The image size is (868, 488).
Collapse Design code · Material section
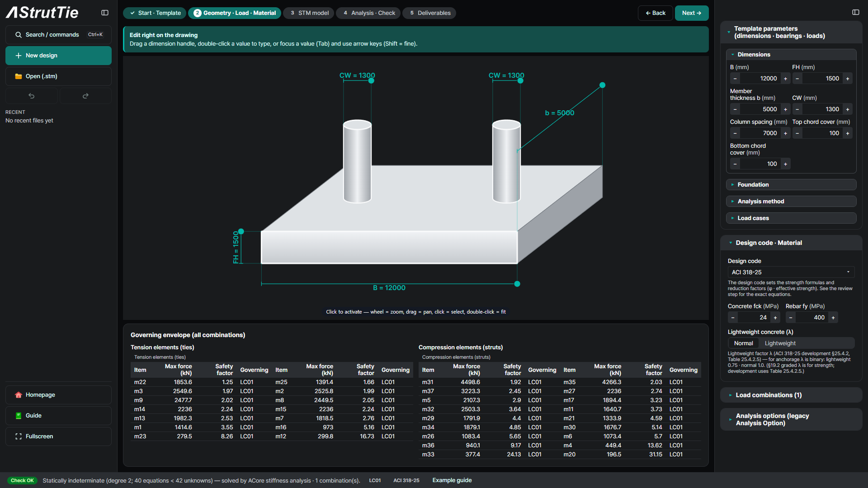click(x=791, y=243)
